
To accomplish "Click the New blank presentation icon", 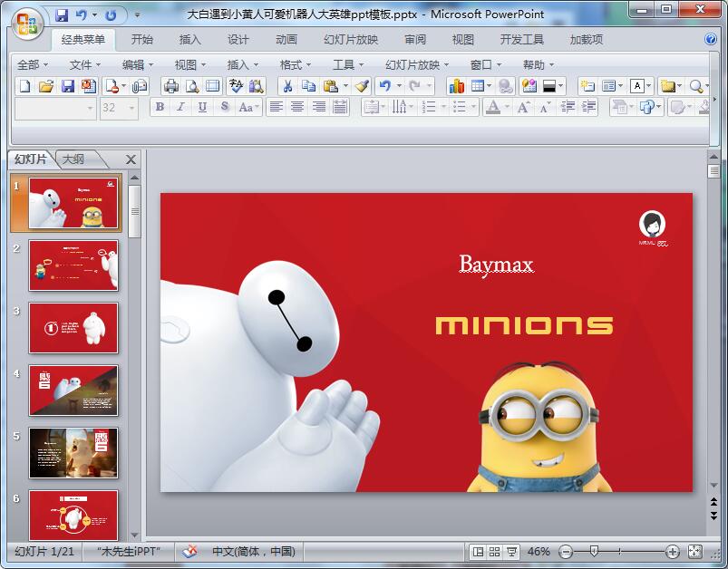I will 25,86.
